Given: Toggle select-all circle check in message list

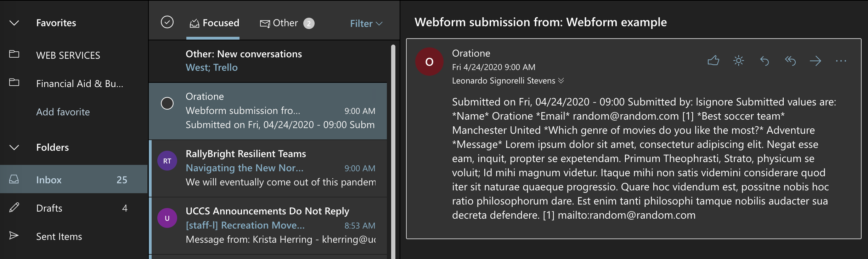Looking at the screenshot, I should click(167, 22).
